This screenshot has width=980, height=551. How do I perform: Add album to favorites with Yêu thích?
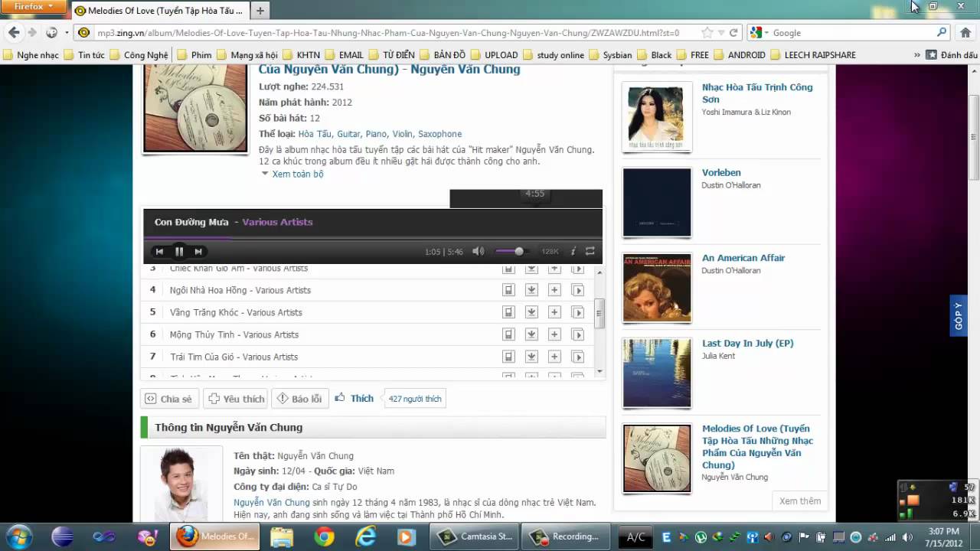237,399
